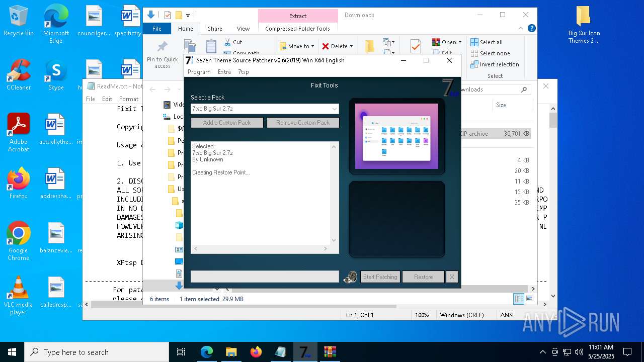The height and width of the screenshot is (362, 644).
Task: Click the Cut scissors icon in ribbon
Action: coord(227,42)
